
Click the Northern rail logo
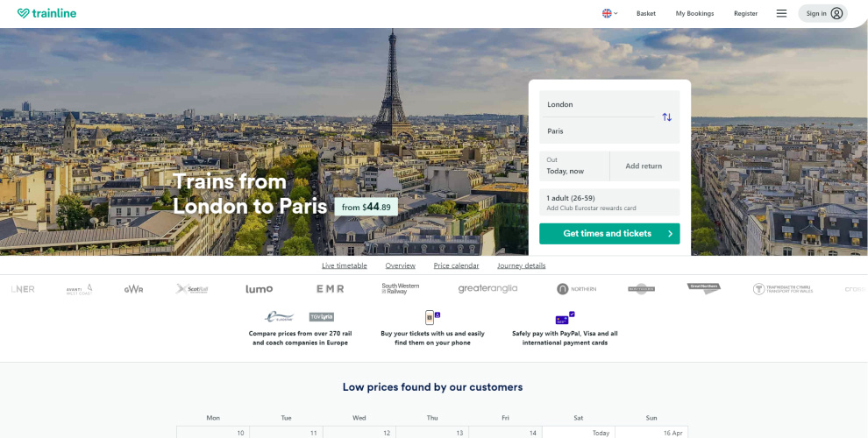pos(574,289)
